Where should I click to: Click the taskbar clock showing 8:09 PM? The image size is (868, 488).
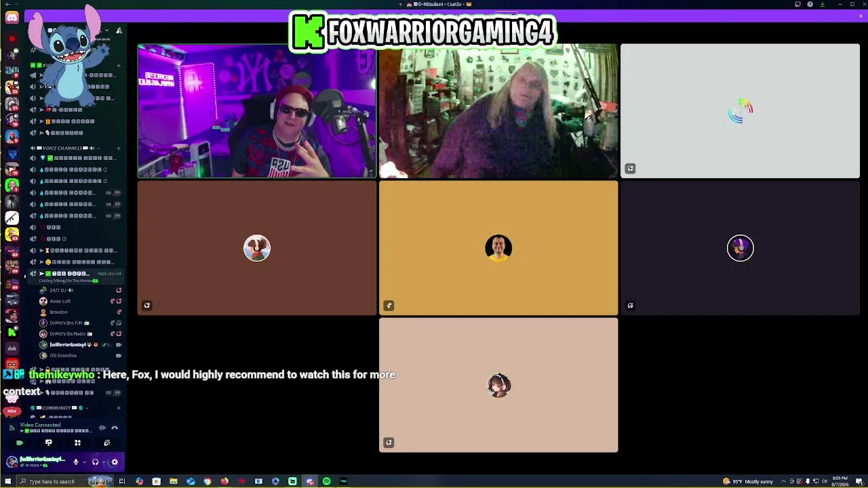839,481
